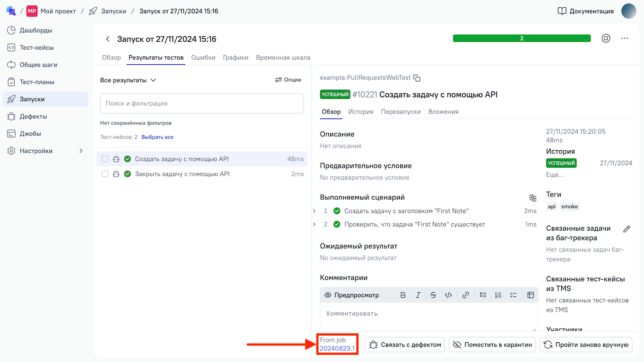The width and height of the screenshot is (644, 362).
Task: Go back with the left arrow
Action: 108,39
